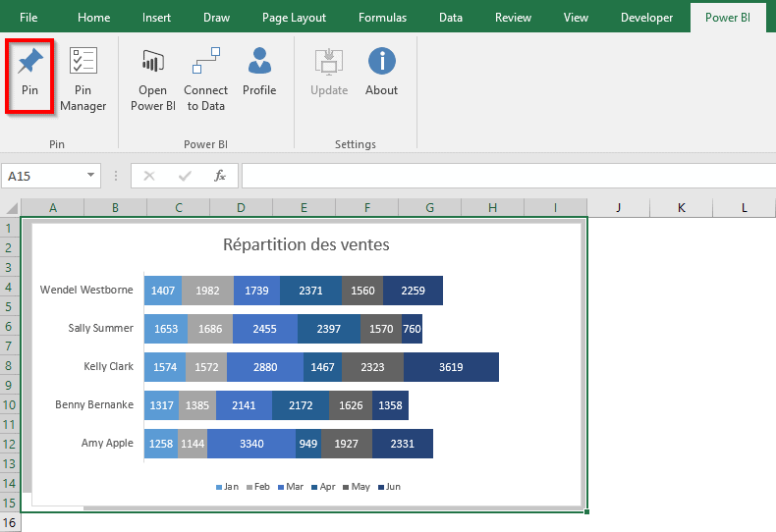Expand the Name Box dropdown arrow

click(x=91, y=176)
